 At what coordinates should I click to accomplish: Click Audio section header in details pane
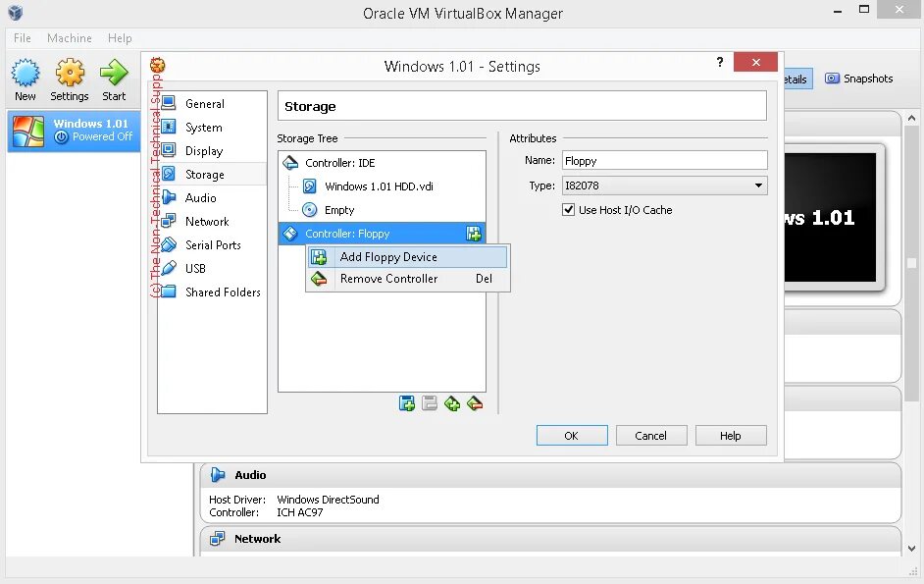(x=550, y=475)
